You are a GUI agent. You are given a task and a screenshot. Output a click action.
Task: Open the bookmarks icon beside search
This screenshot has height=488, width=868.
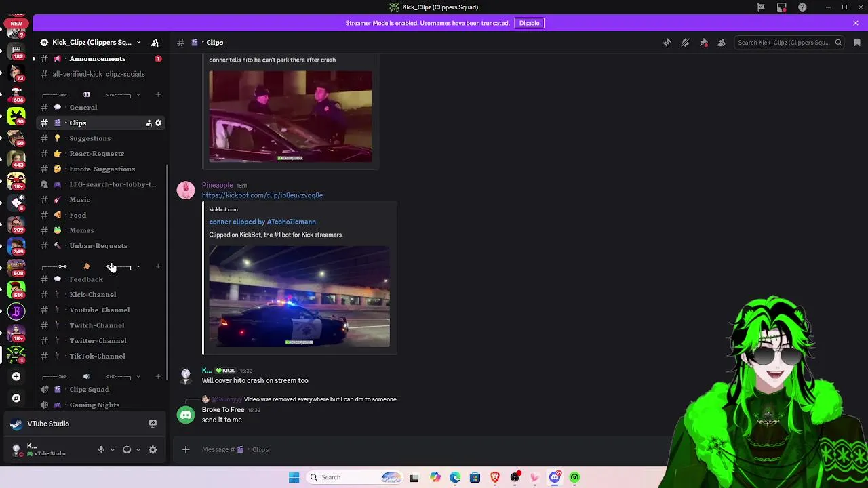857,43
